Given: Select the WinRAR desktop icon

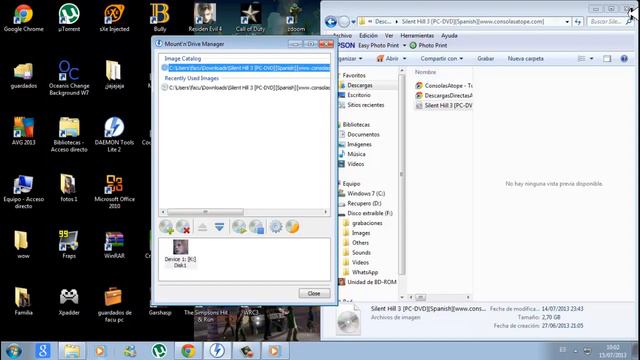Looking at the screenshot, I should click(x=114, y=244).
